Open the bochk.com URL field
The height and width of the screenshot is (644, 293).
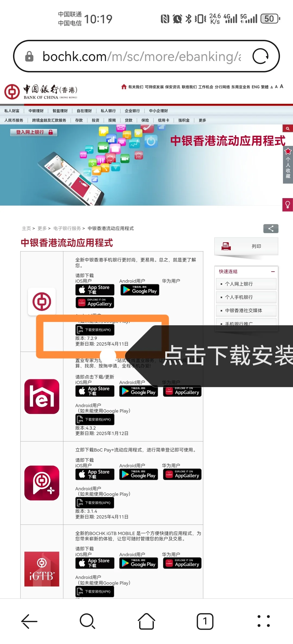[142, 56]
